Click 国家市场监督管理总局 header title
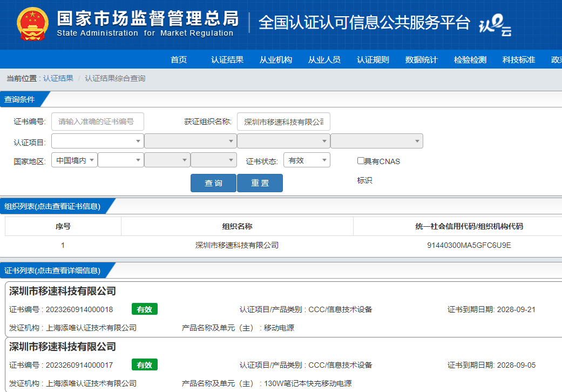Viewport: 562px width, 392px height. 147,19
